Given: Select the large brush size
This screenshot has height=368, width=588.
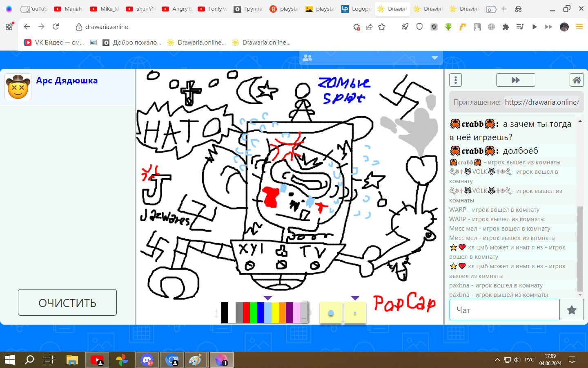Looking at the screenshot, I should (x=331, y=313).
